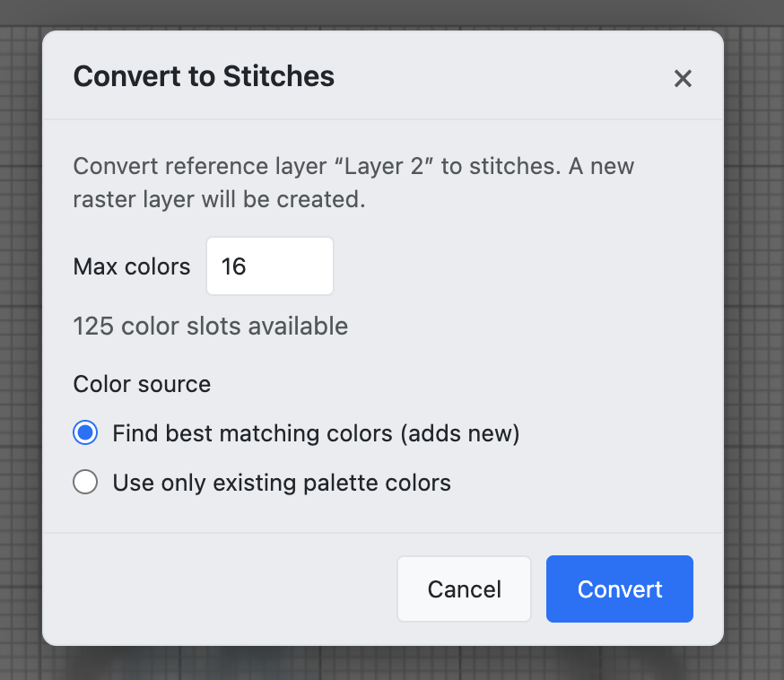
Task: Click the 125 color slots available text
Action: pos(210,326)
